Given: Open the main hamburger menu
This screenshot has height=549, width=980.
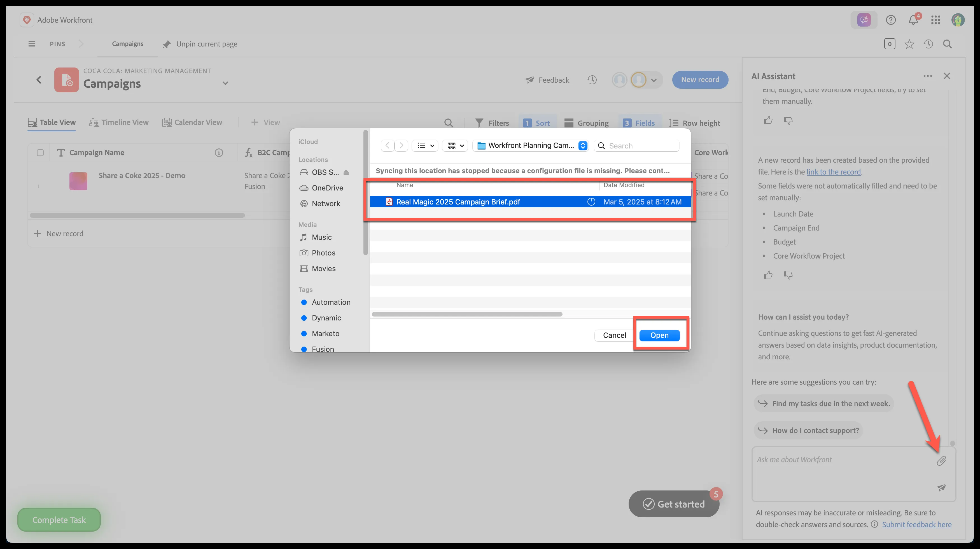Looking at the screenshot, I should pyautogui.click(x=32, y=44).
